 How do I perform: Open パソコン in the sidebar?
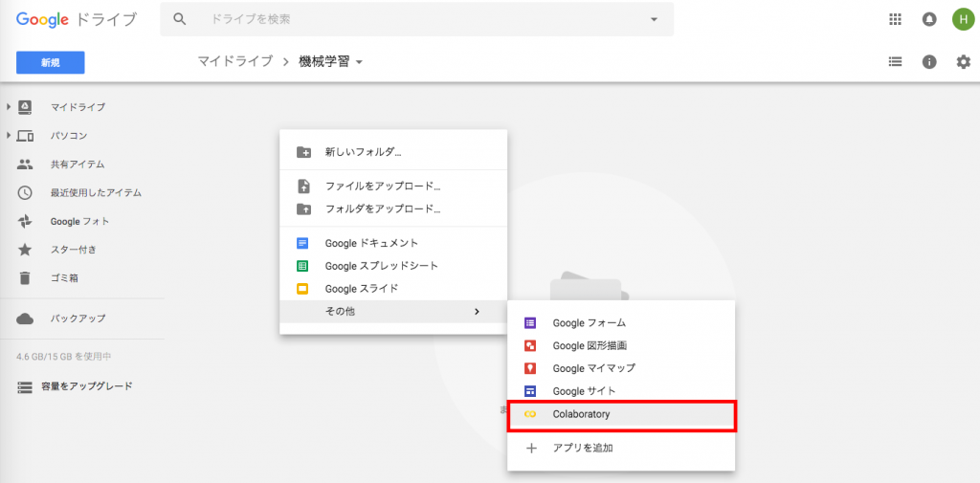click(x=69, y=136)
